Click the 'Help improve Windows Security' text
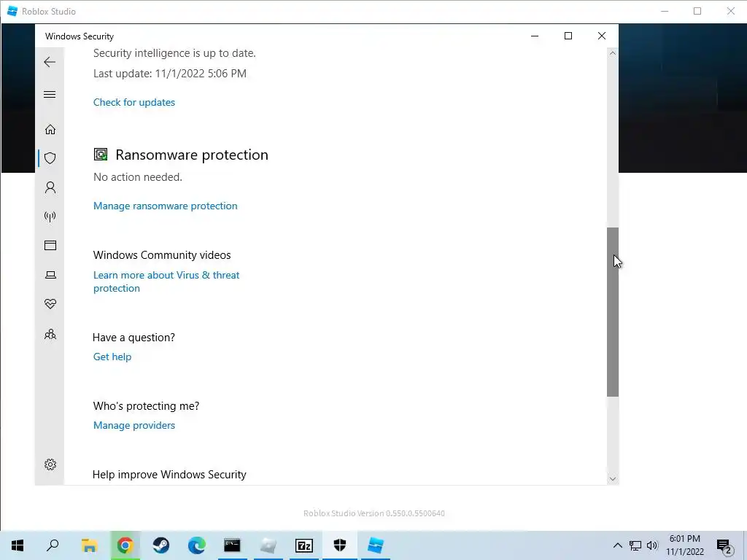The height and width of the screenshot is (560, 747). [x=169, y=475]
